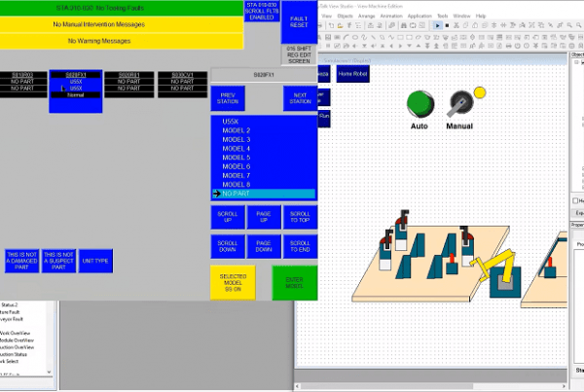Click the folder Open icon in toolbar

point(340,25)
